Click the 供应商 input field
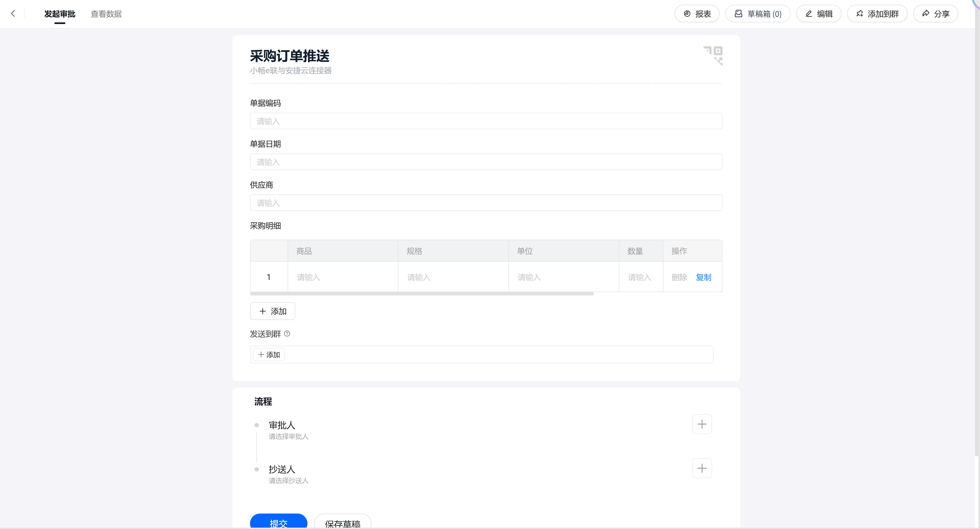The image size is (980, 529). tap(486, 203)
